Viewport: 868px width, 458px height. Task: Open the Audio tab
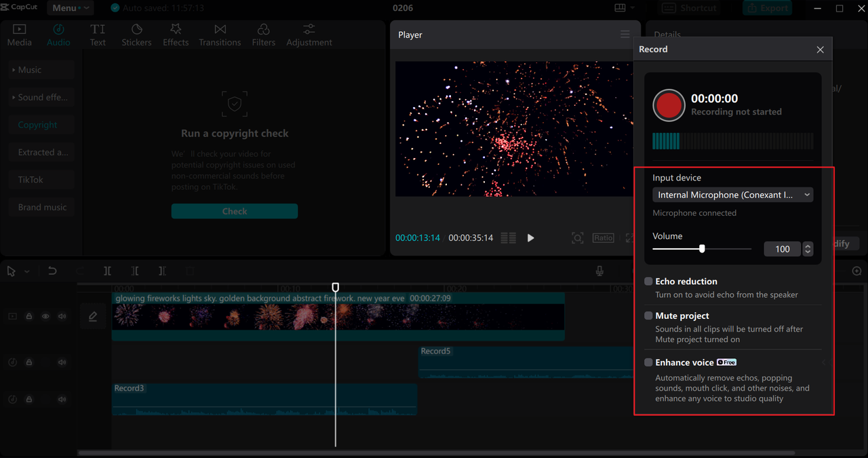(x=58, y=35)
